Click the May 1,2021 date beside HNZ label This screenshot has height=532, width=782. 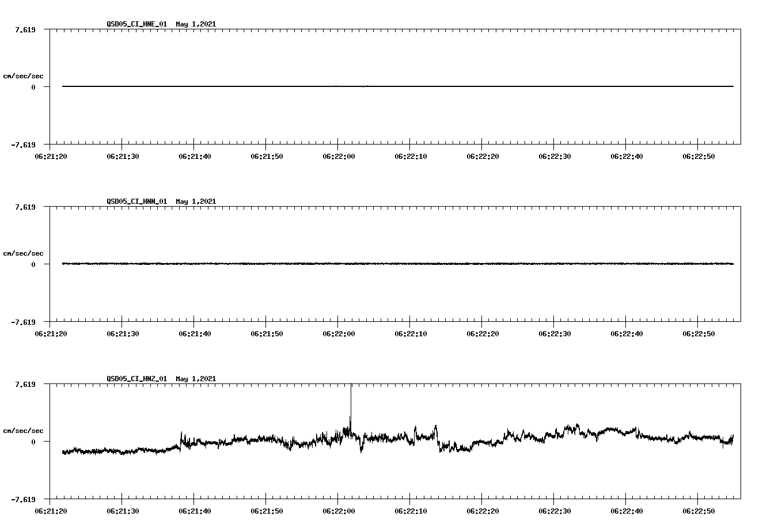195,379
